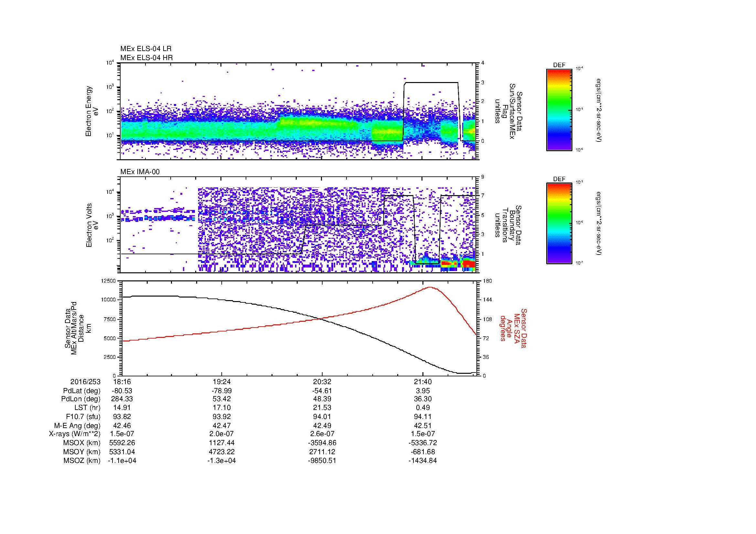Click the PdLat value -80.53

click(x=122, y=391)
